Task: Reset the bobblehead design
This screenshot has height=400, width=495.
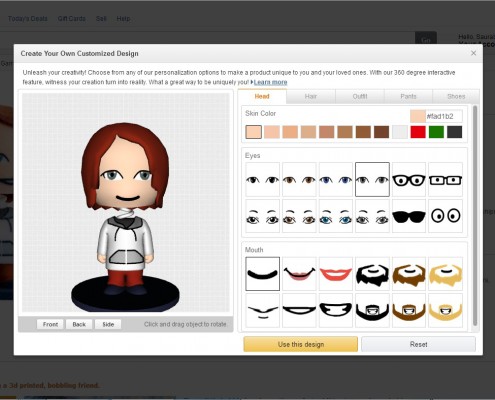Action: [x=418, y=344]
